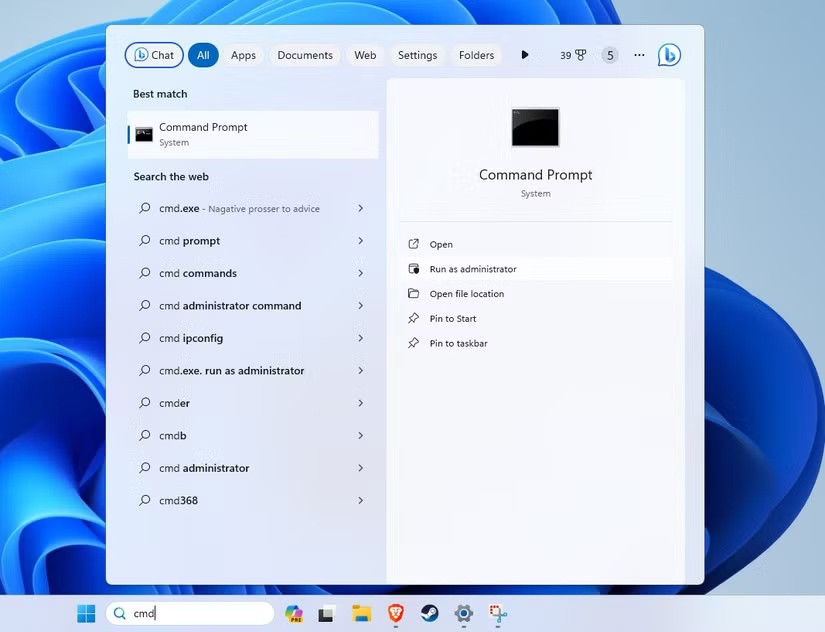
Task: Expand the 'cmder' suggestion chevron
Action: click(x=360, y=403)
